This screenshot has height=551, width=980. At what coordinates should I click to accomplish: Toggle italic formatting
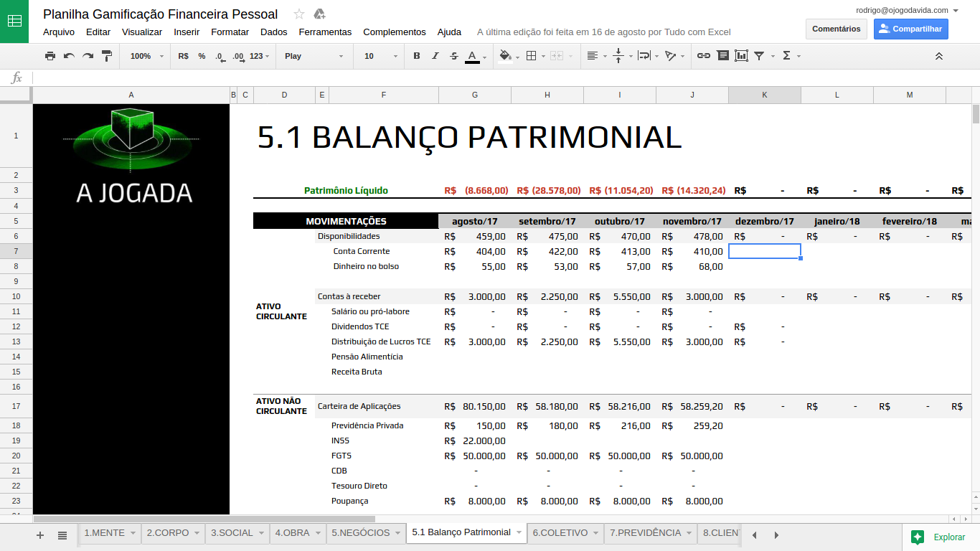(x=435, y=56)
